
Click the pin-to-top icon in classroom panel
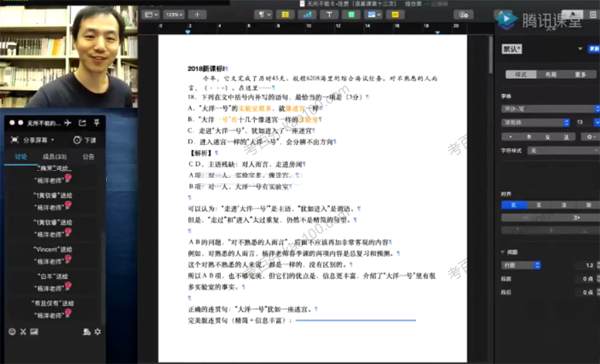[97, 122]
